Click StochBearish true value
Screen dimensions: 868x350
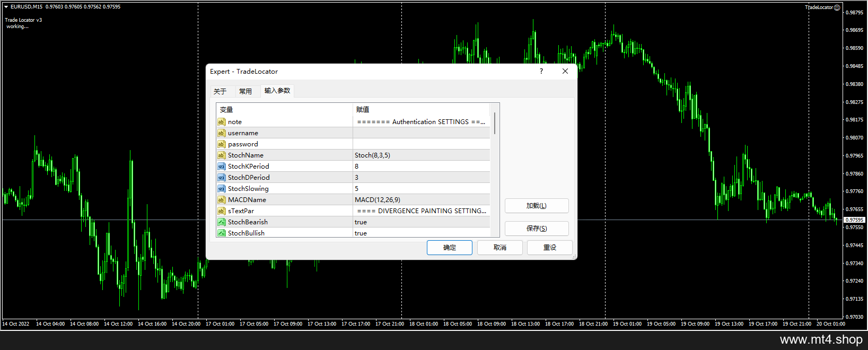point(422,222)
